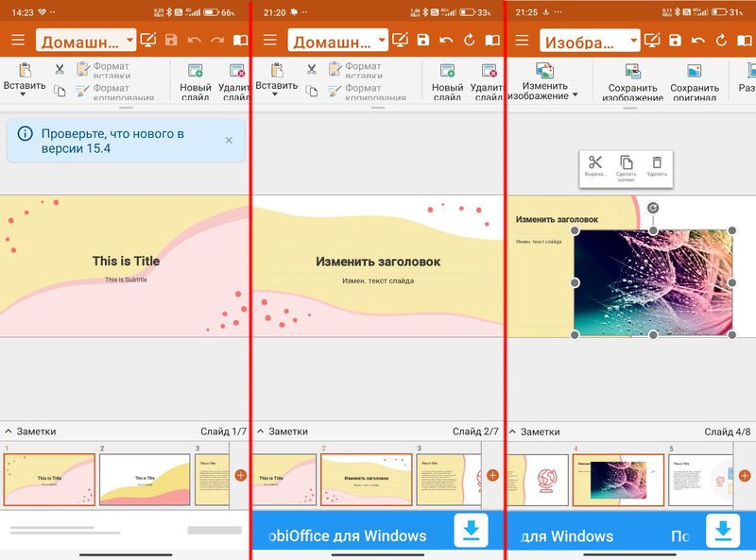Open the Изменить изображение dropdown
The width and height of the screenshot is (756, 560).
544,81
